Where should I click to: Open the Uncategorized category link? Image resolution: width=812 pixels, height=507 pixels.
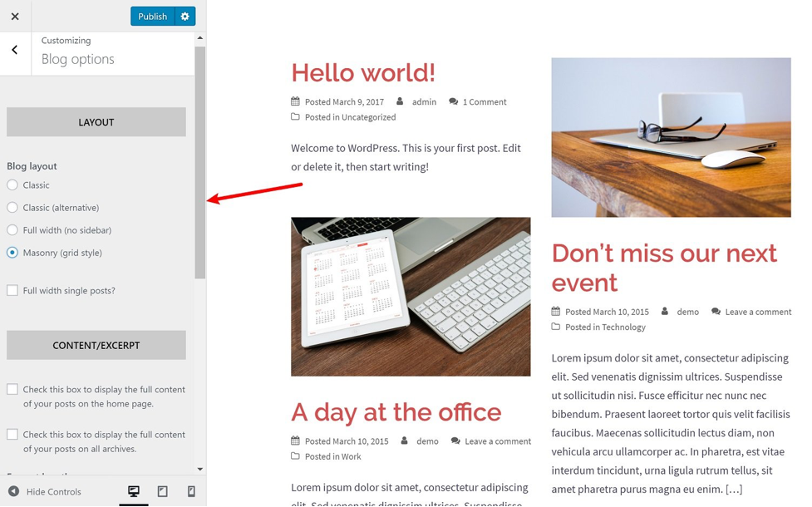pos(369,117)
